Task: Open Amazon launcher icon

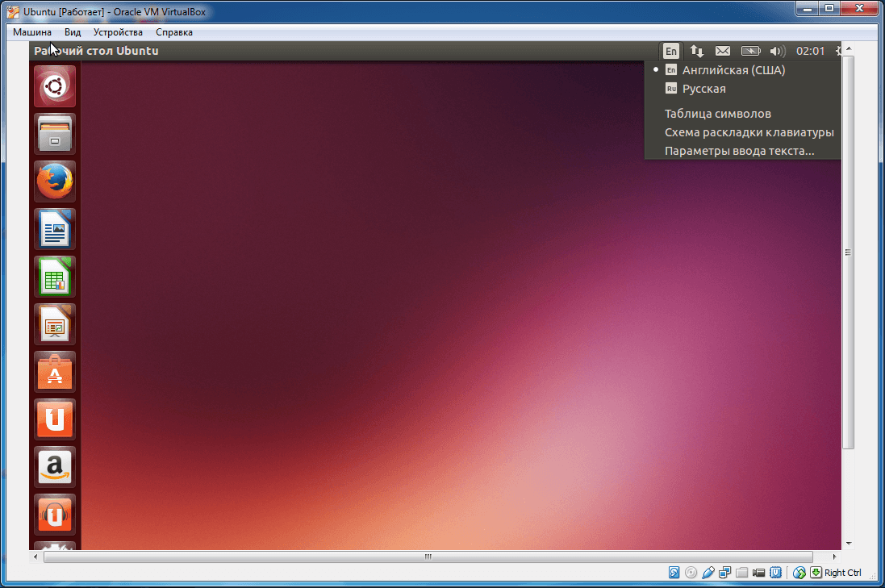Action: (x=55, y=467)
